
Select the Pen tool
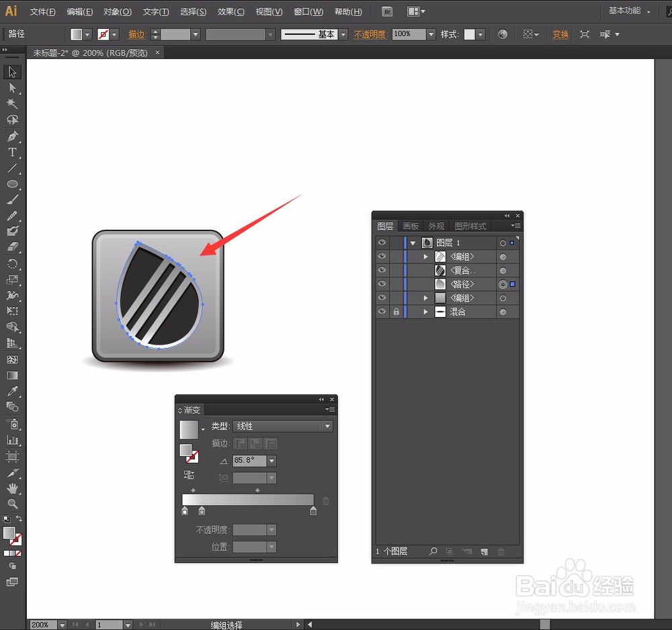pos(12,136)
